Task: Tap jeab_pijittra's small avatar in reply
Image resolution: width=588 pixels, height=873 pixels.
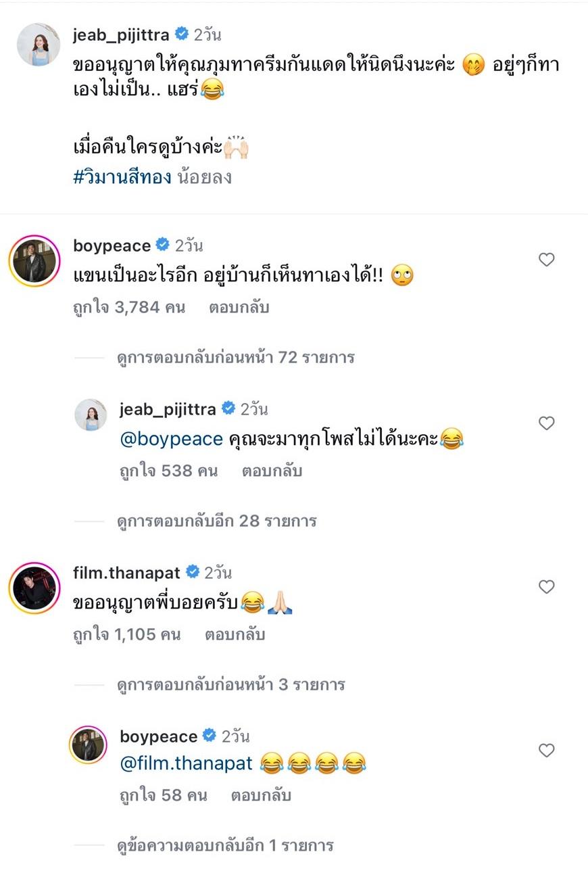Action: coord(91,415)
